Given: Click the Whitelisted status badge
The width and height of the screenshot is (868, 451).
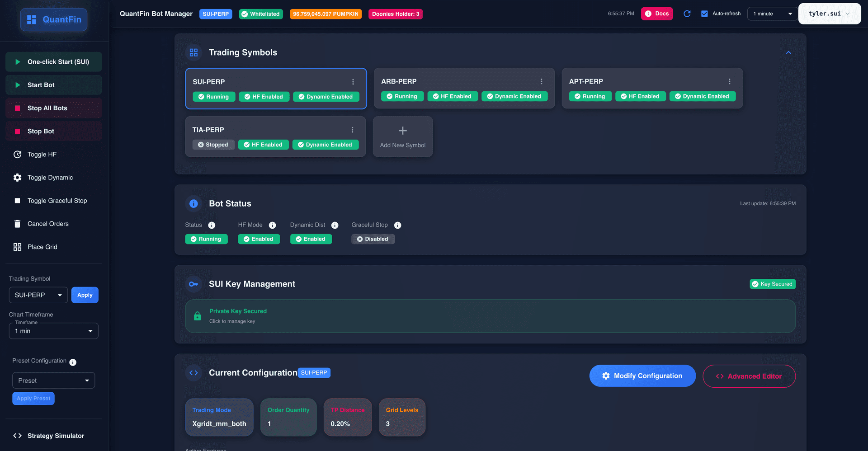Looking at the screenshot, I should click(x=261, y=14).
